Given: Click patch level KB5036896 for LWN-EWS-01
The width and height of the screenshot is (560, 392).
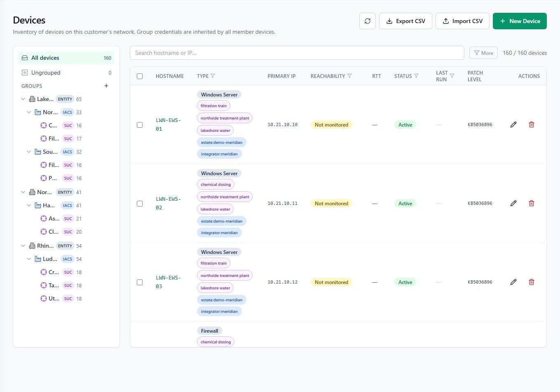Looking at the screenshot, I should (480, 124).
